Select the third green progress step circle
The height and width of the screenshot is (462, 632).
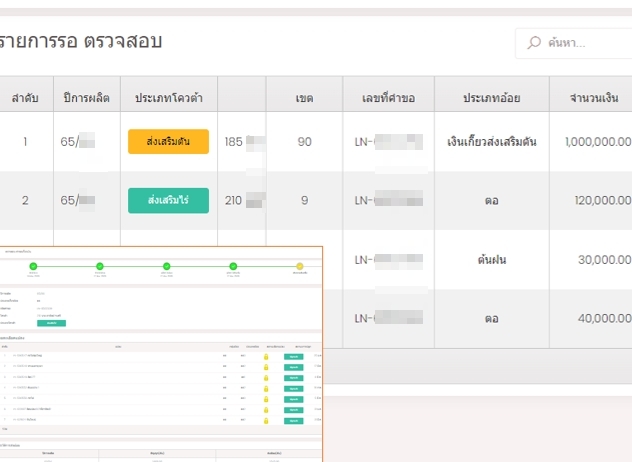(166, 266)
